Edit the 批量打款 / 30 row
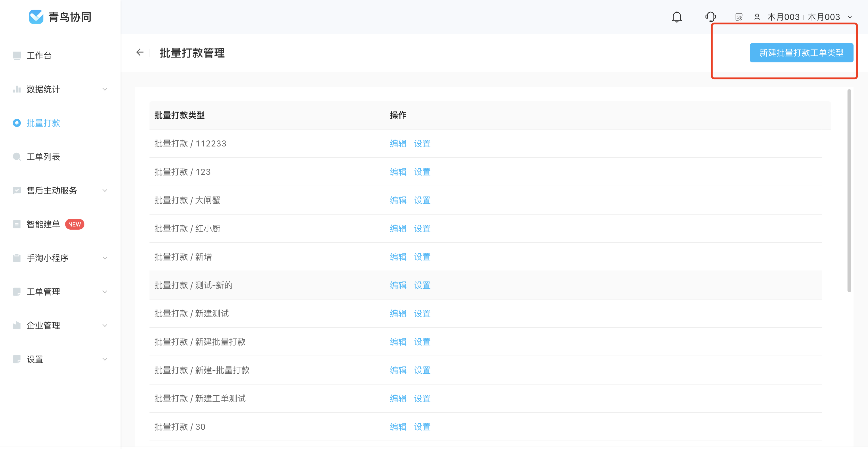 [x=398, y=426]
